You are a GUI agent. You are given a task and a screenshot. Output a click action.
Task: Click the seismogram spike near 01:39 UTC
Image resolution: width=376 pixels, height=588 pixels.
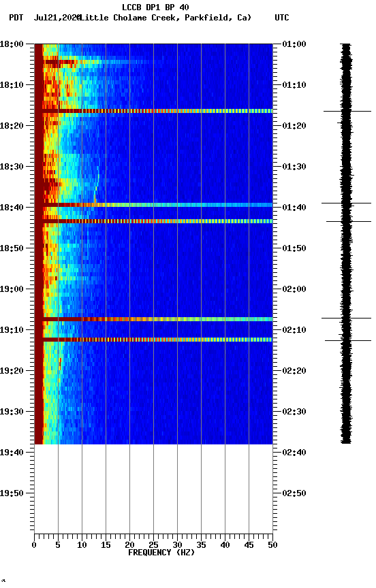(346, 203)
